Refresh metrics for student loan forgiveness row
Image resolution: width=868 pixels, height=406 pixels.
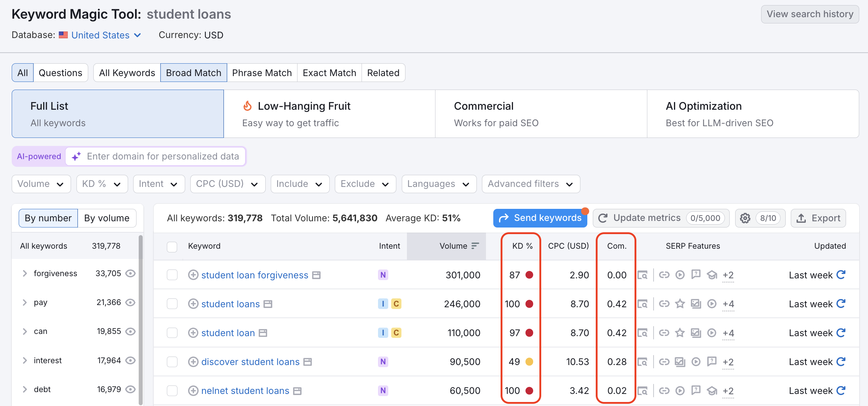coord(841,275)
